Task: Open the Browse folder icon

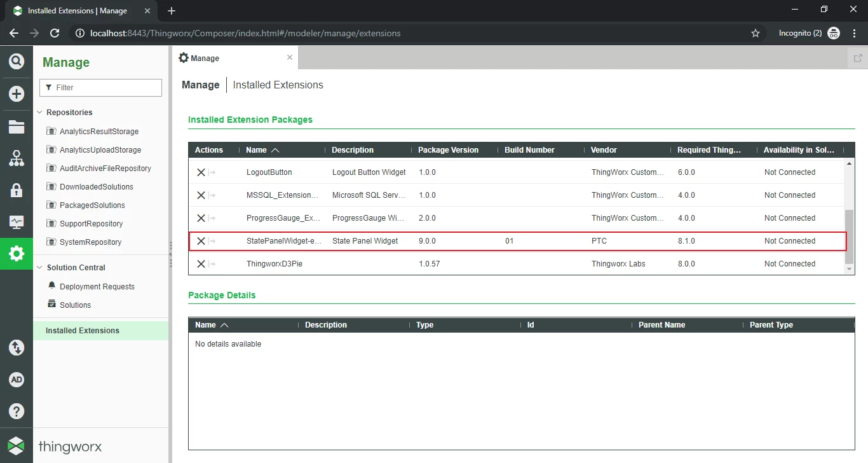Action: coord(17,127)
